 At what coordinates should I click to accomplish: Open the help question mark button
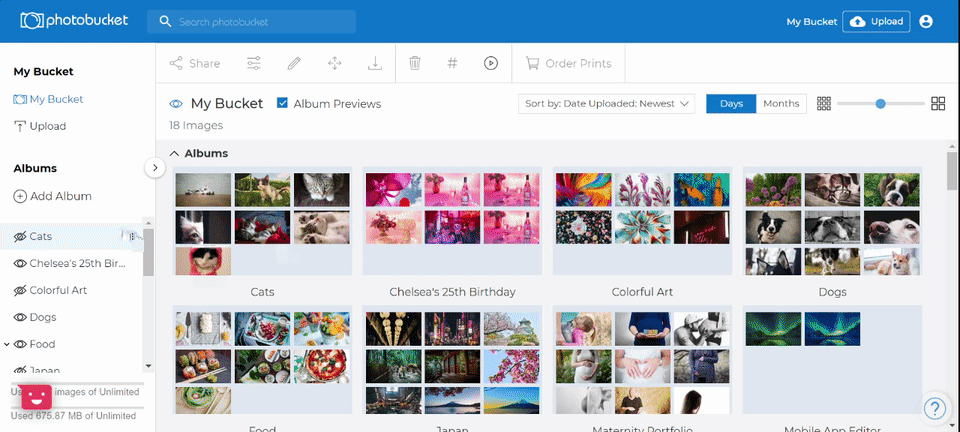click(935, 408)
